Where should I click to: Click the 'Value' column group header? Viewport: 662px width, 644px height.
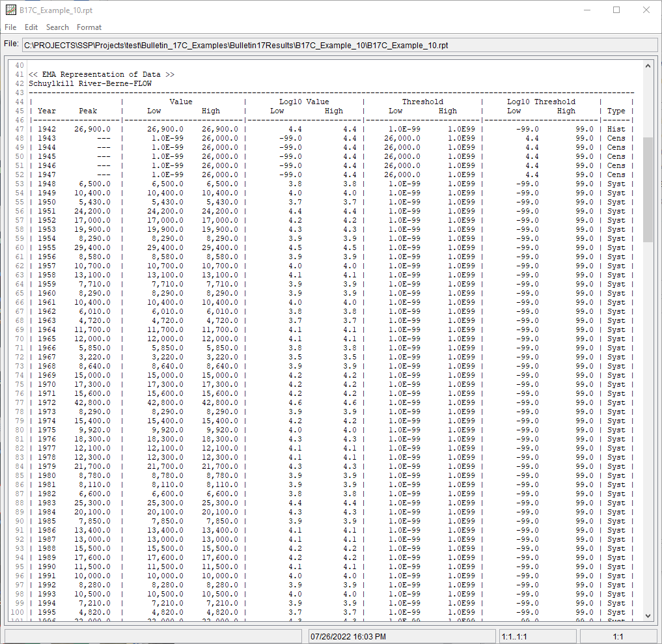point(181,102)
